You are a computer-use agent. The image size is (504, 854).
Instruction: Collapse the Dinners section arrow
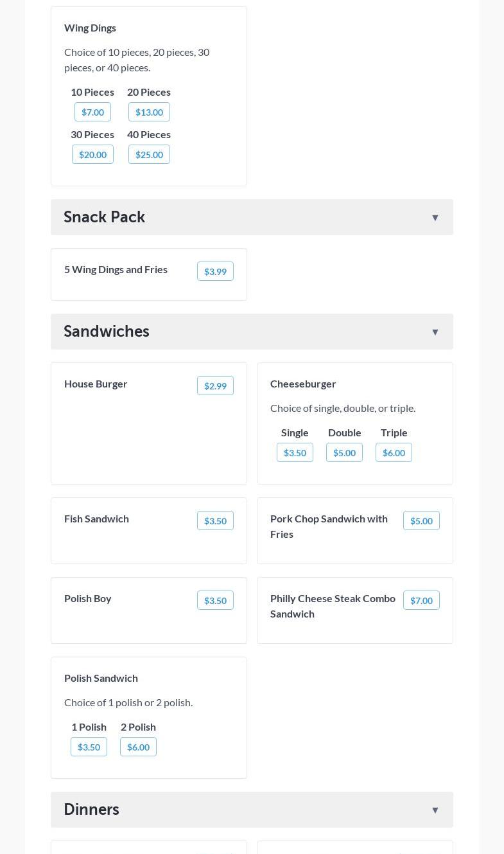(435, 810)
